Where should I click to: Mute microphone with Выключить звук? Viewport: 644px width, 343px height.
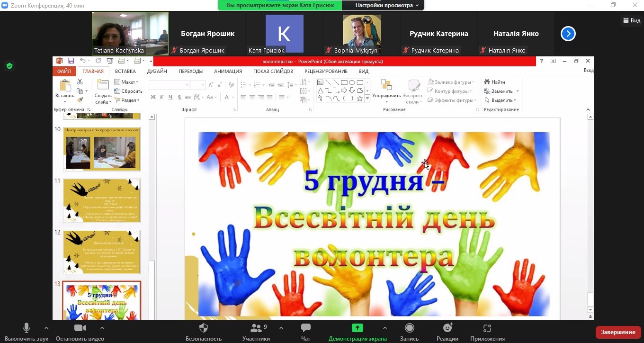[x=27, y=328]
